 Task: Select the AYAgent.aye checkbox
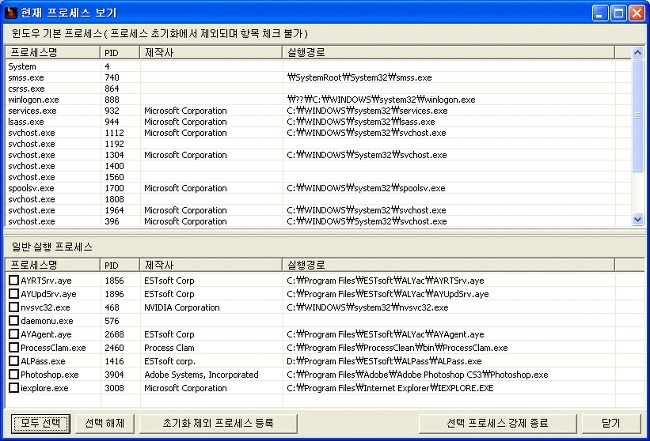(x=14, y=334)
